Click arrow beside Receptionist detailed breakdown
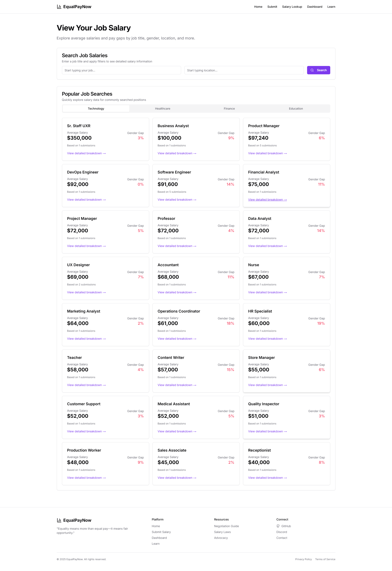 tap(285, 478)
